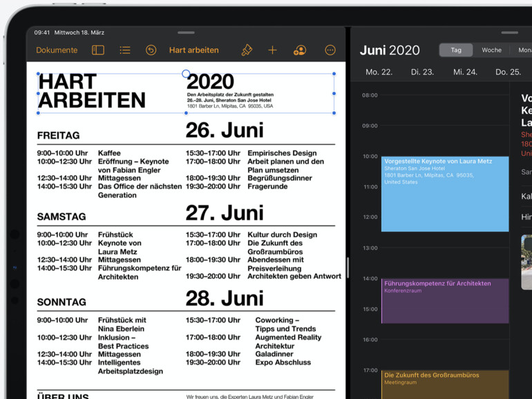This screenshot has height=399, width=532.
Task: Tap 'Architekten geben Antwort' agenda entry
Action: point(294,277)
